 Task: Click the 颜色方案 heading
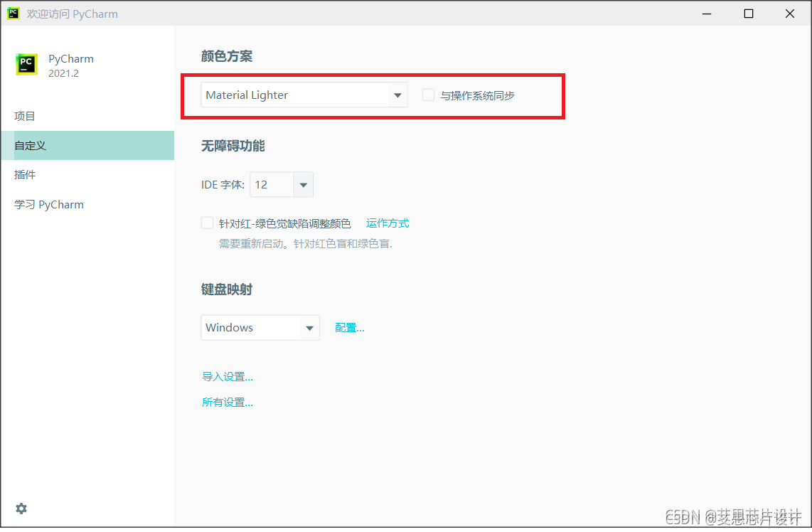(x=227, y=56)
